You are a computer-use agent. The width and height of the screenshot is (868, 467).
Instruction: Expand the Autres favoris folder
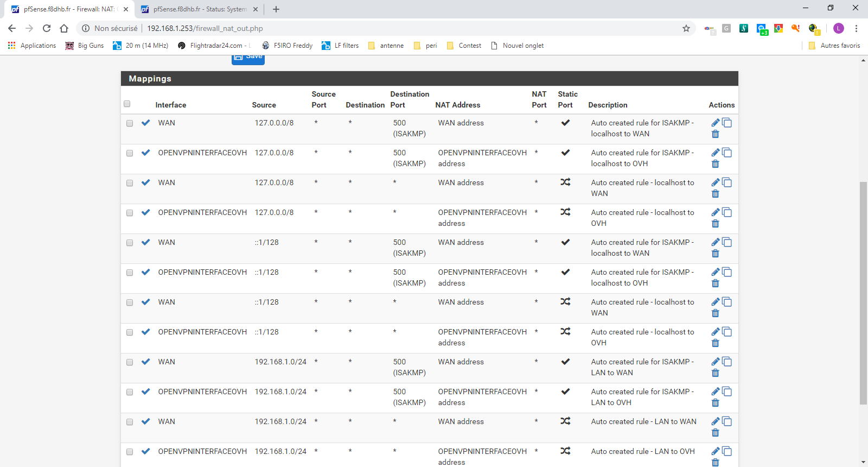(x=834, y=46)
